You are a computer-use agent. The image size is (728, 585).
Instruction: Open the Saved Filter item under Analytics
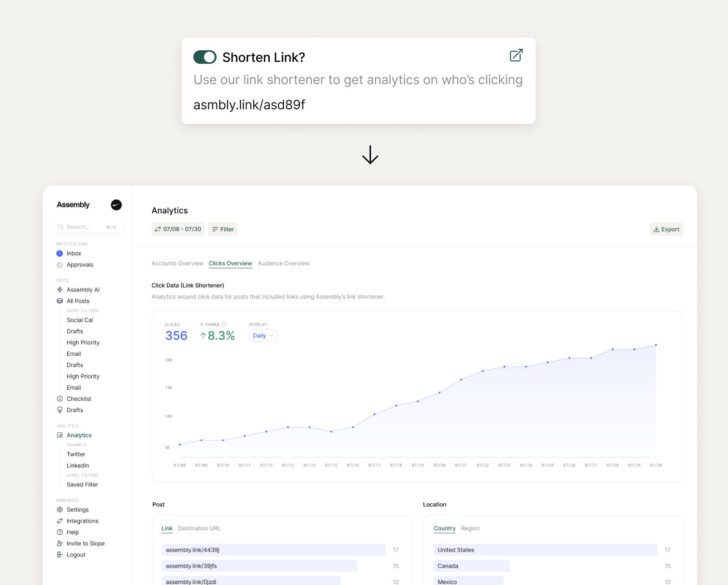point(82,484)
